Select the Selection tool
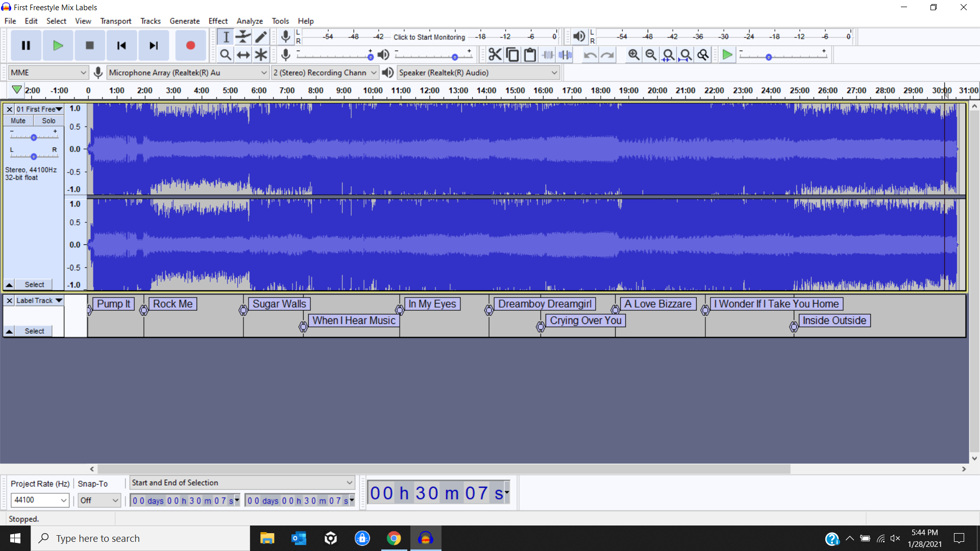Viewport: 980px width, 551px height. tap(226, 36)
